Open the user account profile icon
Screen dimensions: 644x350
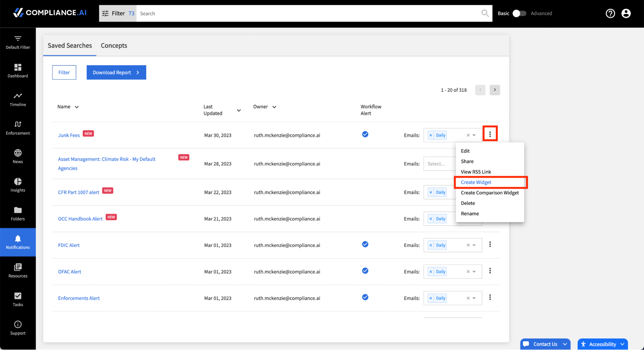626,13
